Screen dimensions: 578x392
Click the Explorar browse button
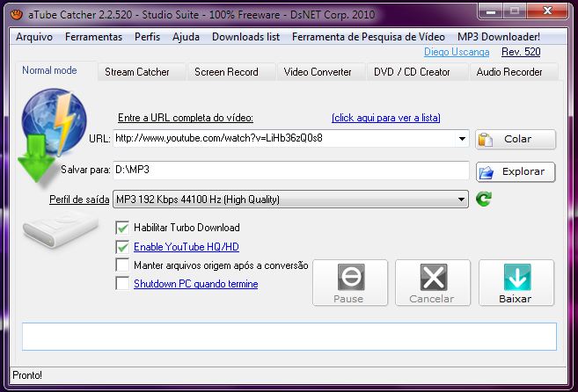click(516, 172)
